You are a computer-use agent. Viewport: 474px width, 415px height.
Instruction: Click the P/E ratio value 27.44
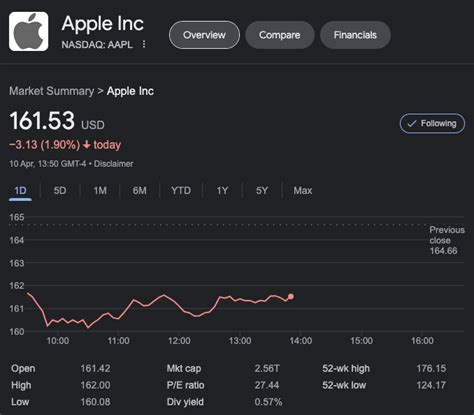pos(267,385)
